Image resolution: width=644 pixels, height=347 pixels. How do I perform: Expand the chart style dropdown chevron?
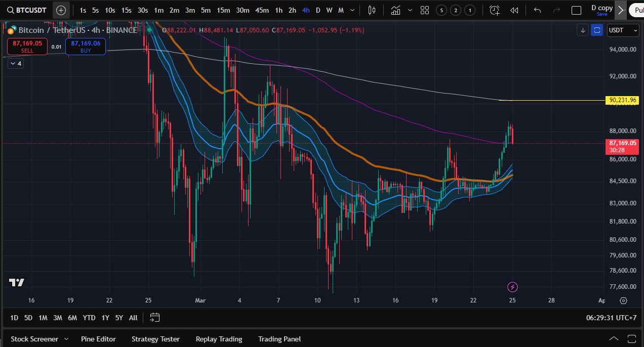click(x=410, y=10)
